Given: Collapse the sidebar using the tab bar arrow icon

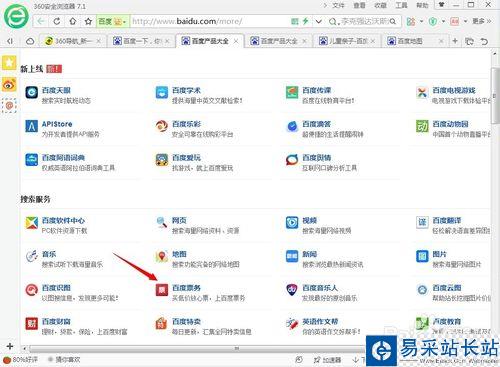Looking at the screenshot, I should [10, 41].
